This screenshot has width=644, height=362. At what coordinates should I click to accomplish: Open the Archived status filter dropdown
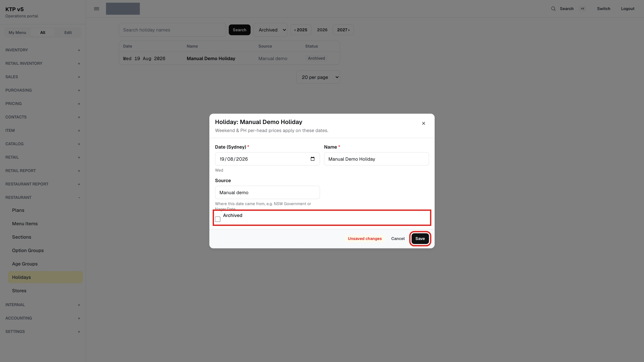click(x=270, y=30)
